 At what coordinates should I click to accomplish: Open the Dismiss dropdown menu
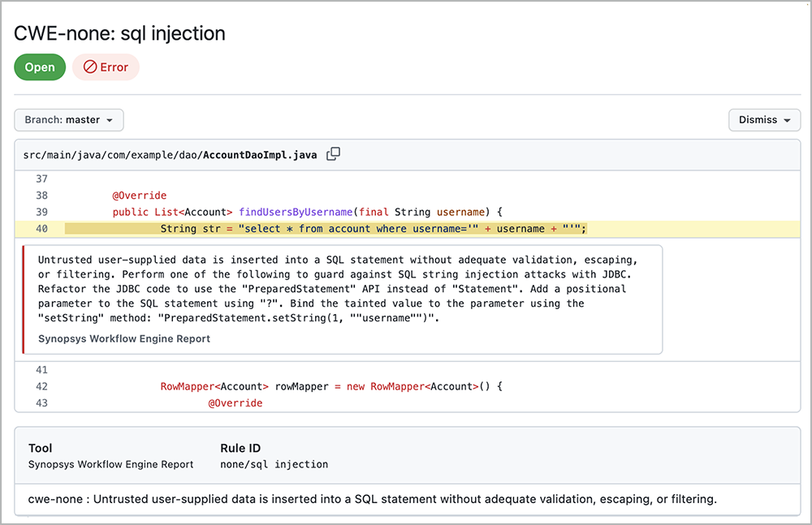coord(764,119)
